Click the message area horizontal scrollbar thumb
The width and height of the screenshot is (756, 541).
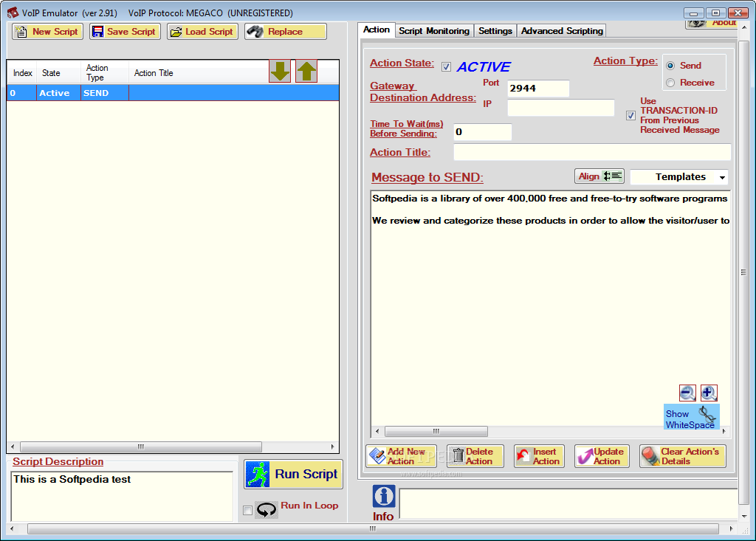pyautogui.click(x=436, y=431)
